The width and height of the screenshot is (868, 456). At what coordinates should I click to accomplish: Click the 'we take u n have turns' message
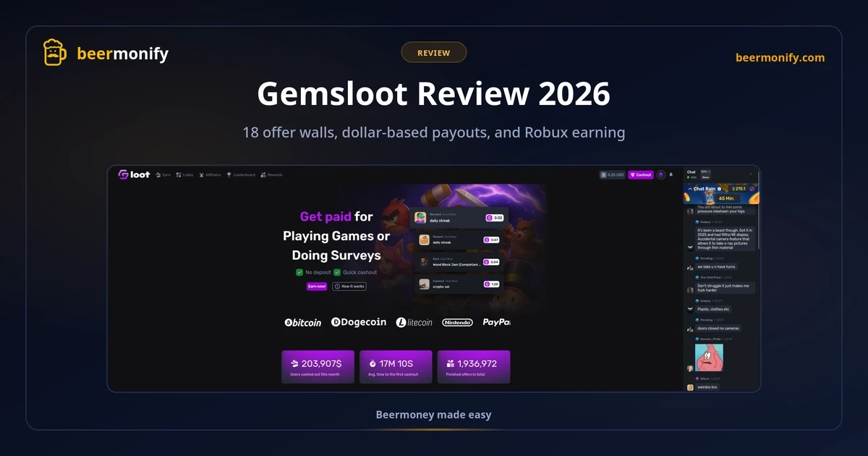(716, 266)
